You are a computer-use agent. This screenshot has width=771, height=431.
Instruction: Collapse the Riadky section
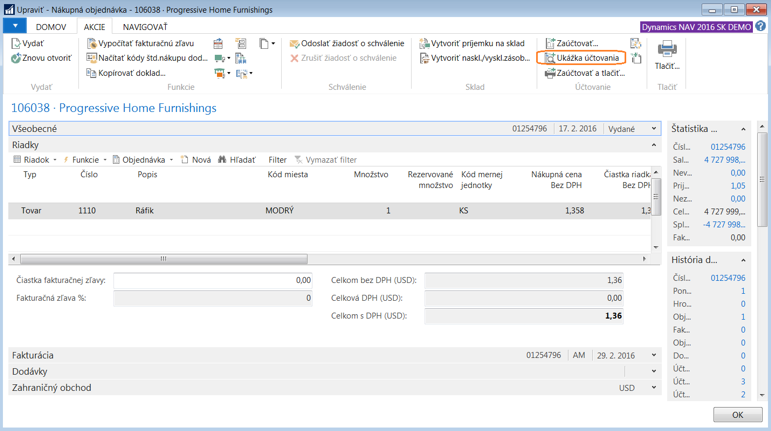[x=654, y=145]
